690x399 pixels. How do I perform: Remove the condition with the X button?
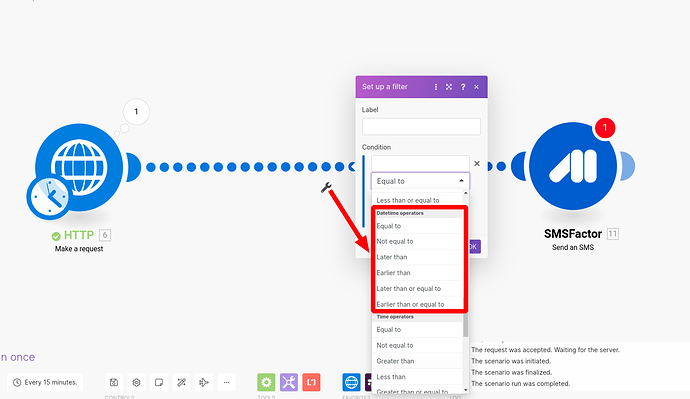point(477,163)
